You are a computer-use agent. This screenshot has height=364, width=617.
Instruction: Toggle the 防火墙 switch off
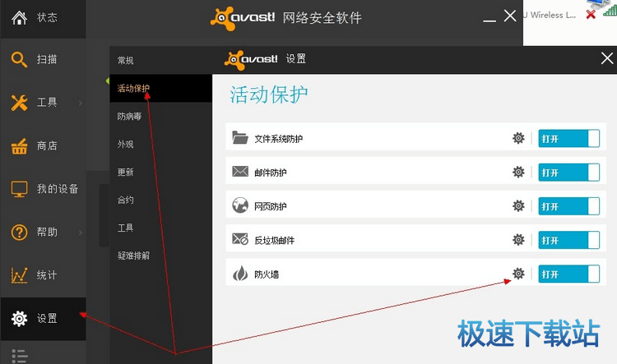(569, 274)
